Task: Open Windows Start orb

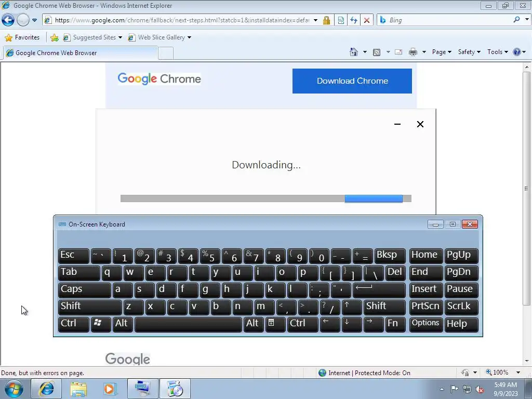Action: pyautogui.click(x=14, y=389)
